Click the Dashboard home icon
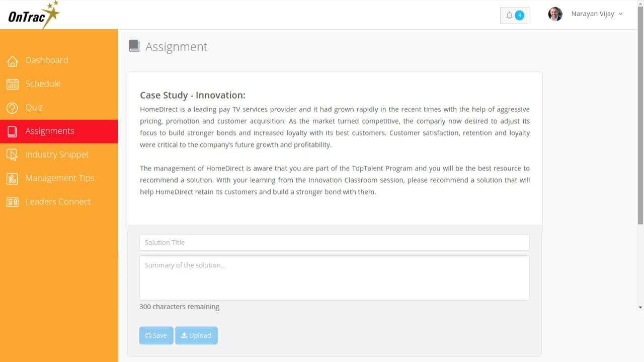Viewport: 644px width, 362px height. click(x=13, y=61)
